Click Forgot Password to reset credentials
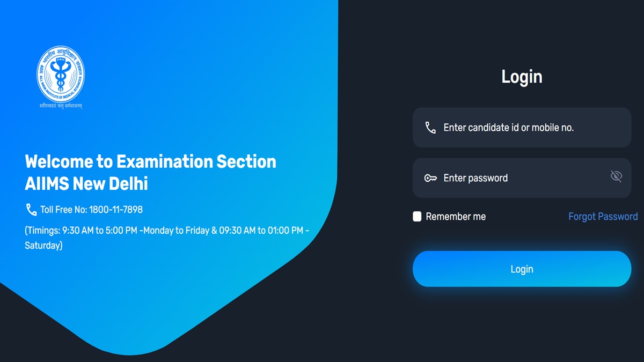Viewport: 644px width, 362px height. pos(603,216)
